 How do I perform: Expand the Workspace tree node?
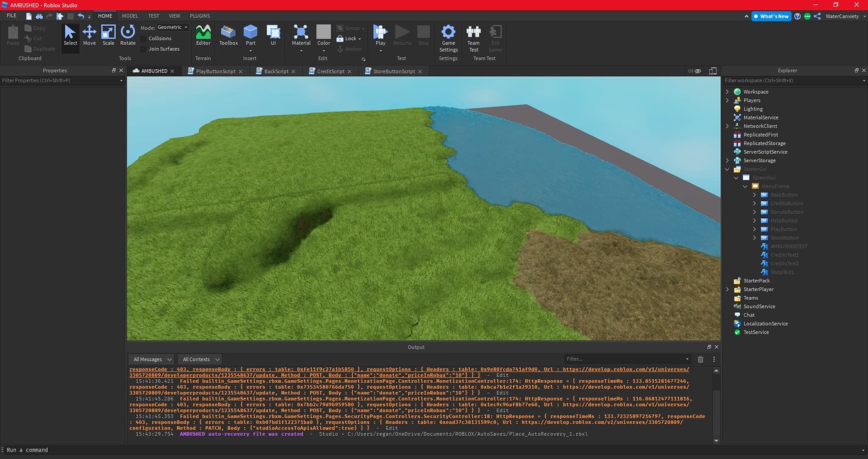pyautogui.click(x=728, y=92)
